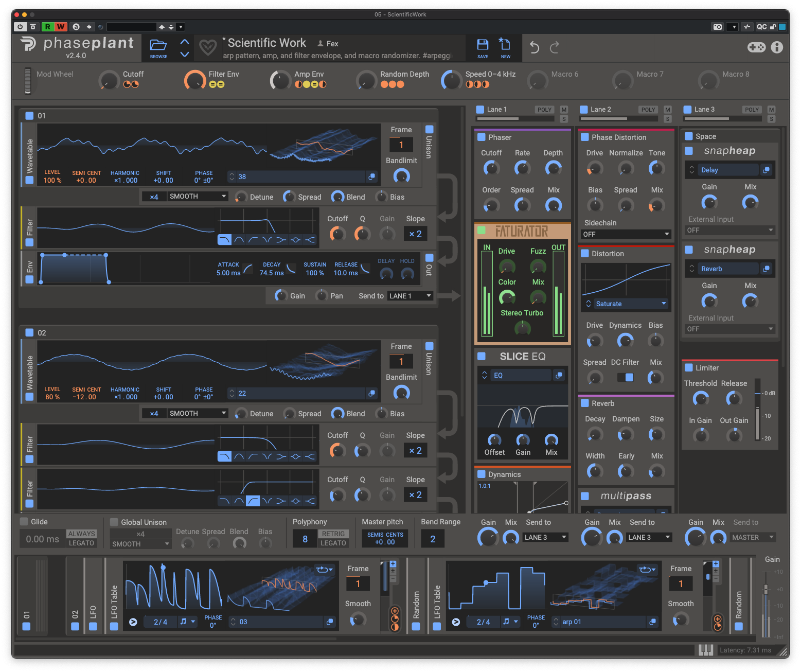Open the gamepad controller settings icon
Image resolution: width=801 pixels, height=672 pixels.
756,47
